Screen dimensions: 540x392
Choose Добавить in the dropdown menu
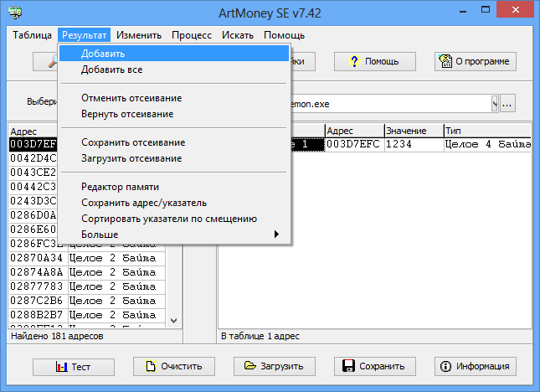tap(174, 54)
